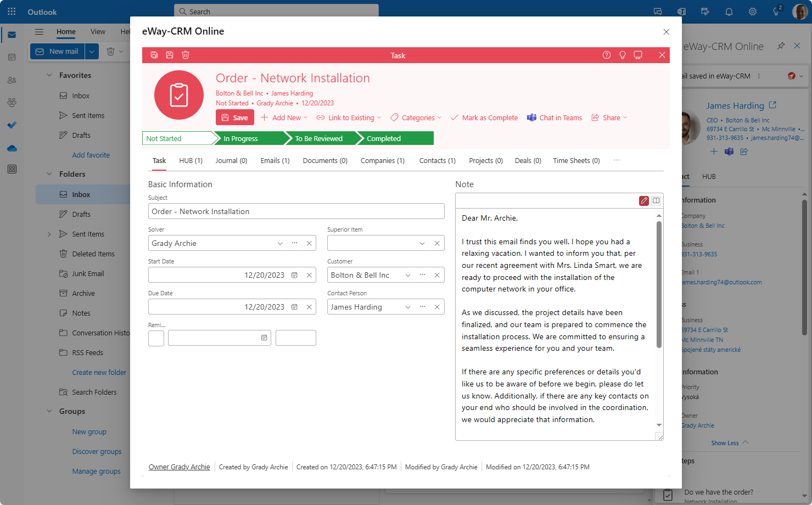Image resolution: width=812 pixels, height=505 pixels.
Task: Open Solver field ellipsis options
Action: [x=294, y=243]
